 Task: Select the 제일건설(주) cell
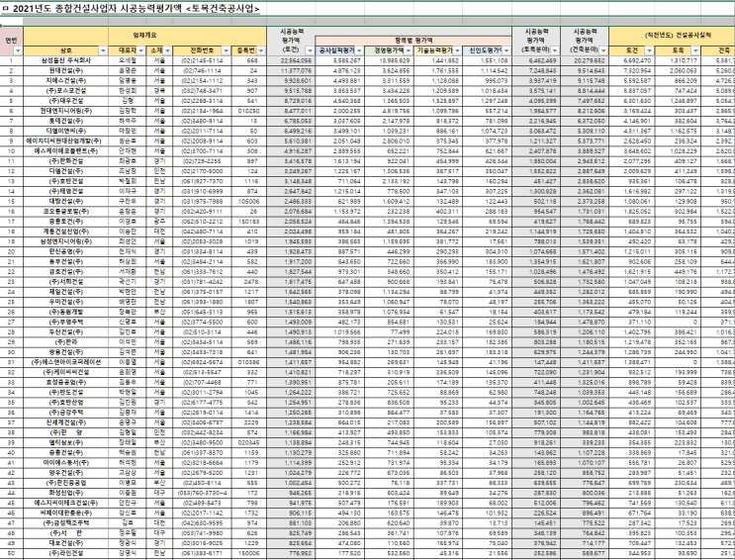coord(65,292)
